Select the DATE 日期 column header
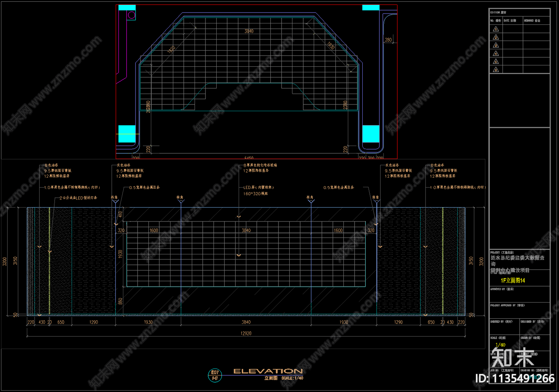 click(510, 21)
